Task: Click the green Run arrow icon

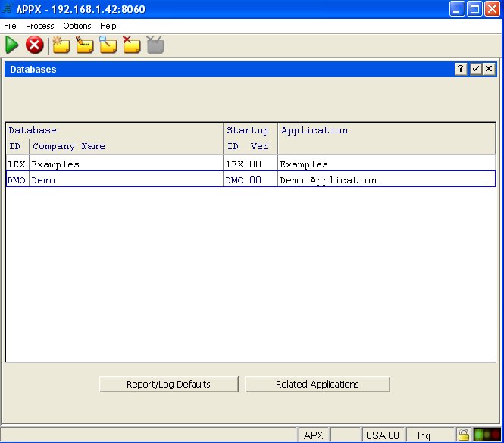Action: tap(12, 45)
